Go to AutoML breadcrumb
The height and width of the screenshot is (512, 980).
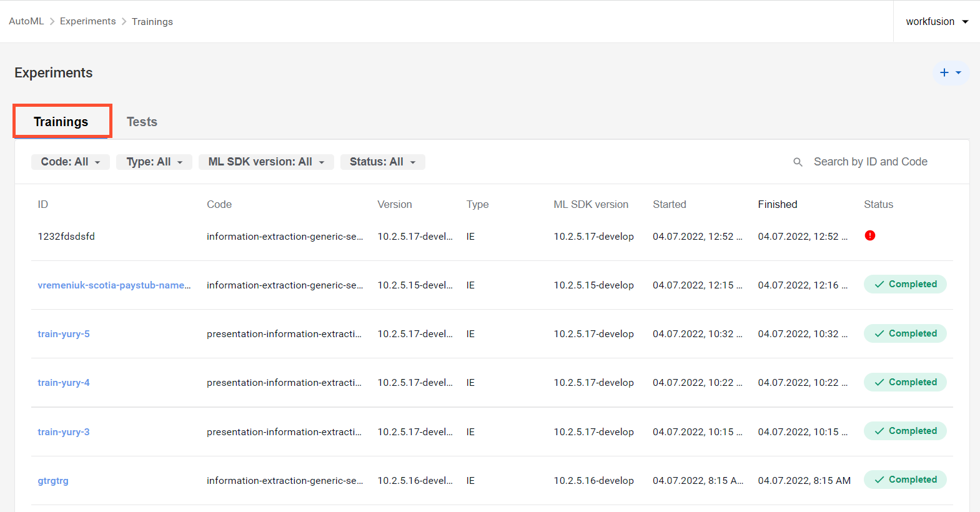[26, 21]
